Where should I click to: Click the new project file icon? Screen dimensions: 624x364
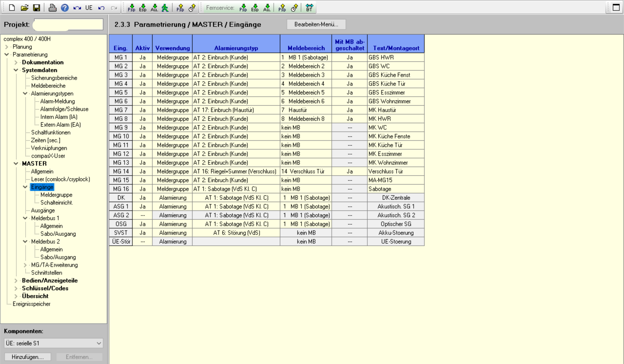[12, 7]
